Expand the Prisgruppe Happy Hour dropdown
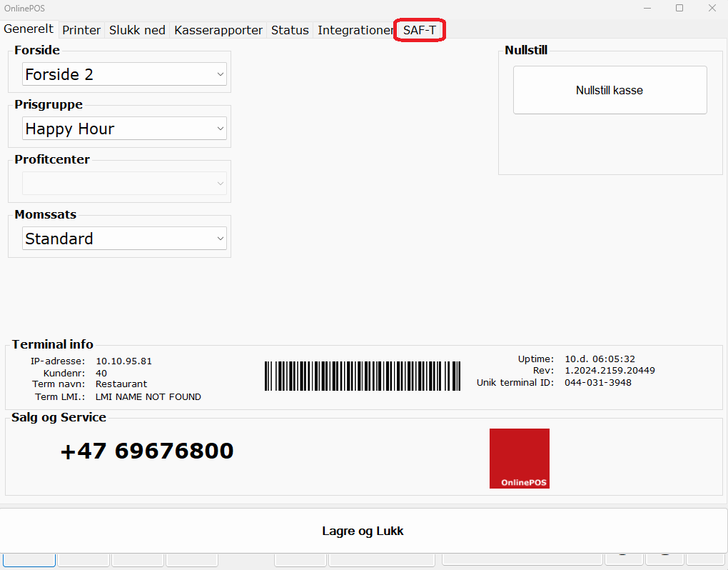728x570 pixels. coord(124,129)
